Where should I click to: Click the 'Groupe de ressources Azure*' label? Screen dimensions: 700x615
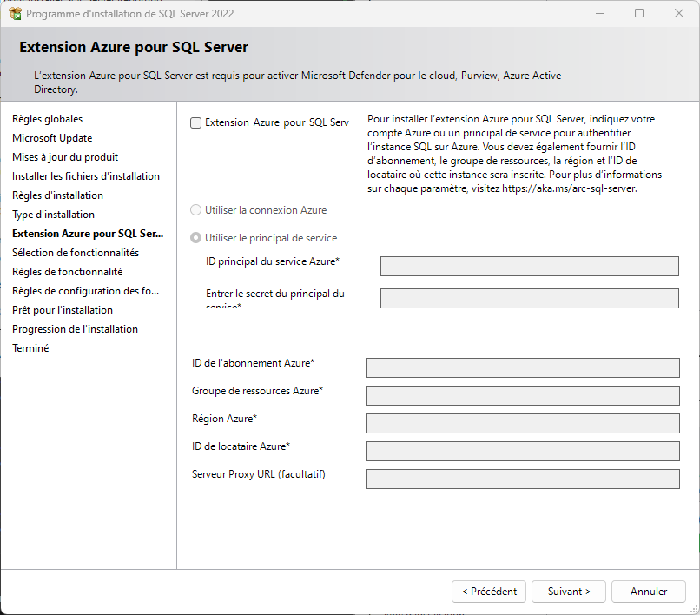coord(258,391)
